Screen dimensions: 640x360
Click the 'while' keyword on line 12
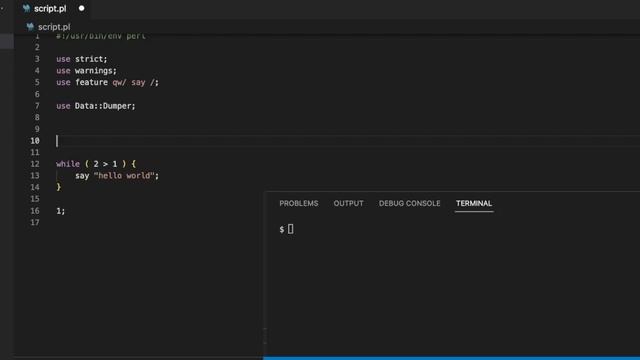point(68,164)
